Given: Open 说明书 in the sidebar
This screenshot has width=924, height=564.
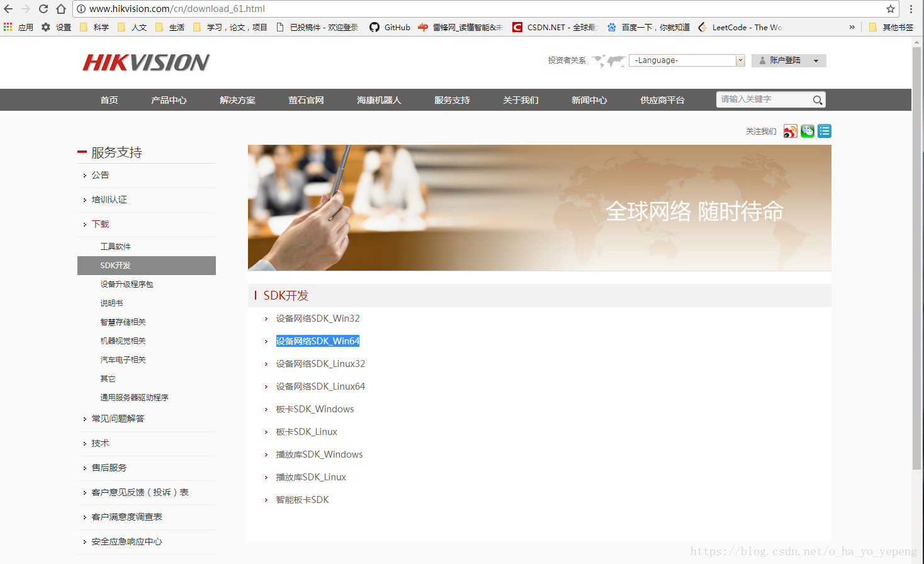Looking at the screenshot, I should pyautogui.click(x=111, y=303).
